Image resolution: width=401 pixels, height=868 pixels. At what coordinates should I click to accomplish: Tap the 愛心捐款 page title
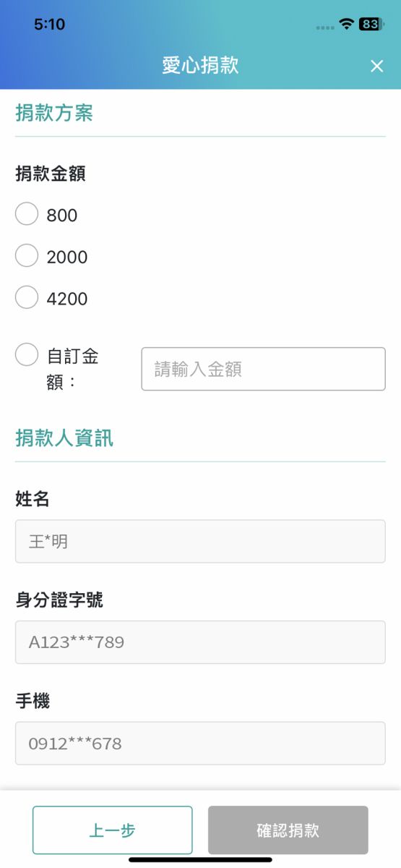pos(200,66)
